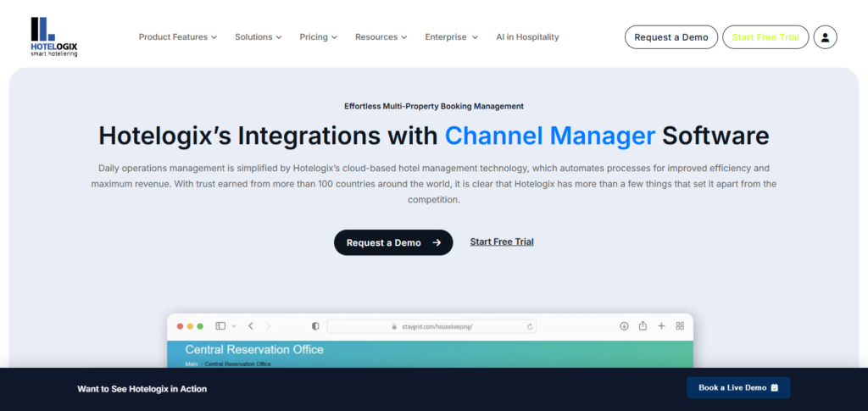Click the green maximize dot in mockup browser
Image resolution: width=868 pixels, height=411 pixels.
click(200, 326)
